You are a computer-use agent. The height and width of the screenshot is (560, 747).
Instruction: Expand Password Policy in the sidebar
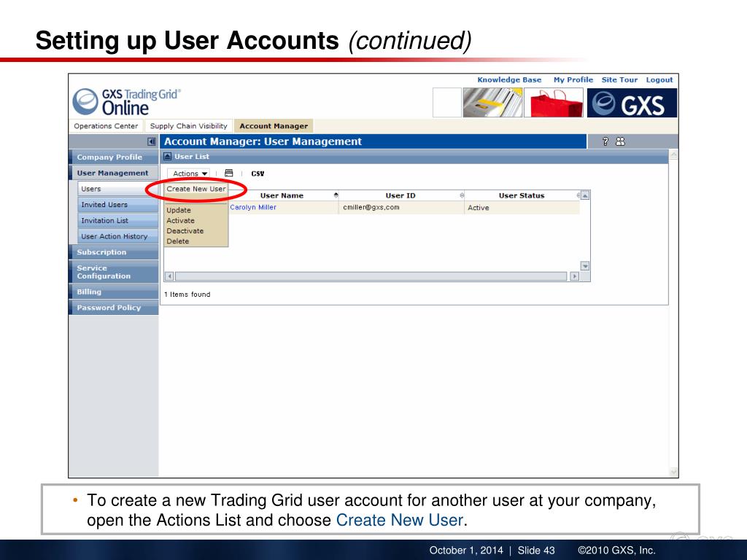(114, 308)
